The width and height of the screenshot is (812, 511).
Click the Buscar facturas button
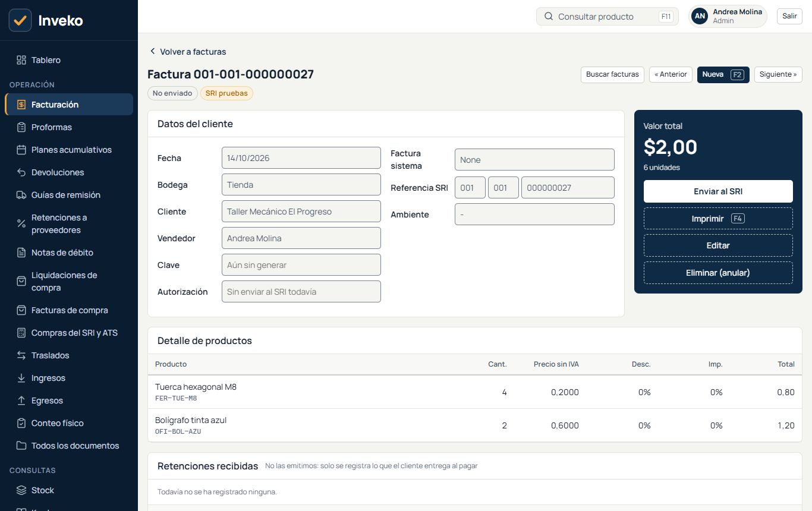[612, 74]
